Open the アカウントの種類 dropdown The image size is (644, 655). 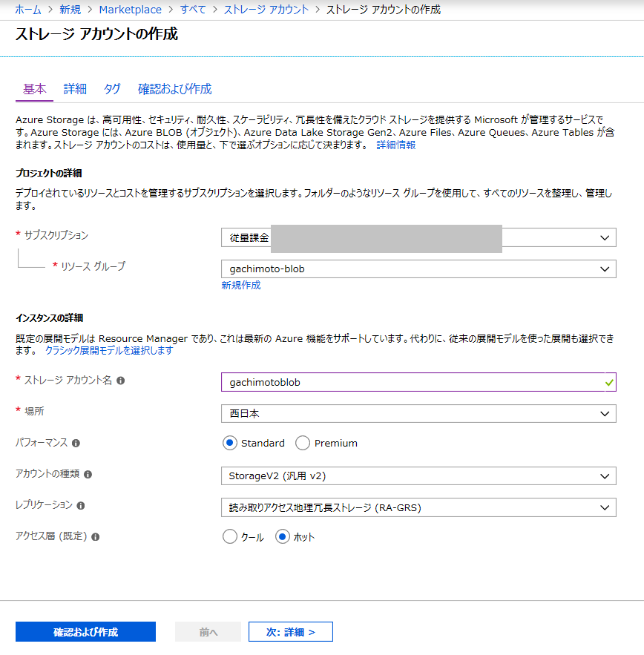[607, 475]
